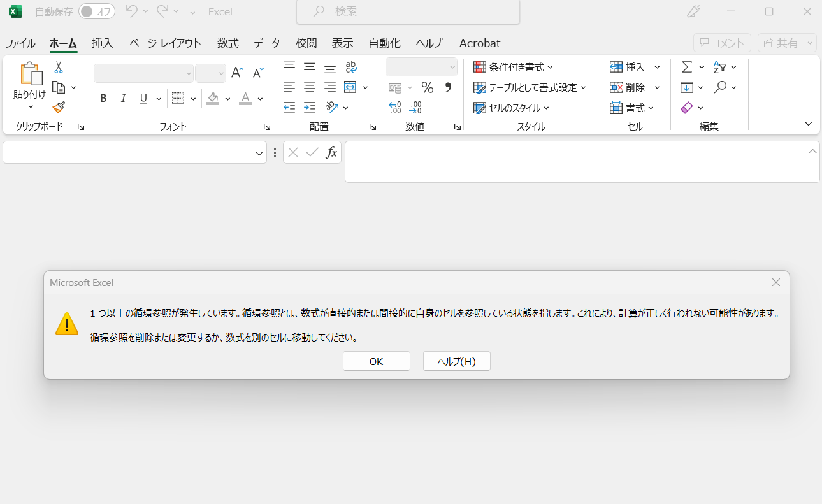This screenshot has width=822, height=504.
Task: Click the Center align icon
Action: click(310, 87)
